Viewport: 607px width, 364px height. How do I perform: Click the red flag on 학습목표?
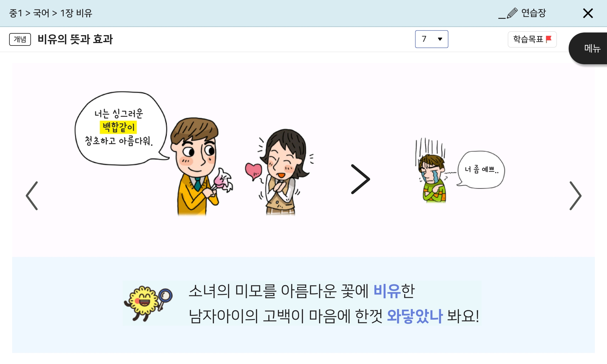click(x=549, y=39)
